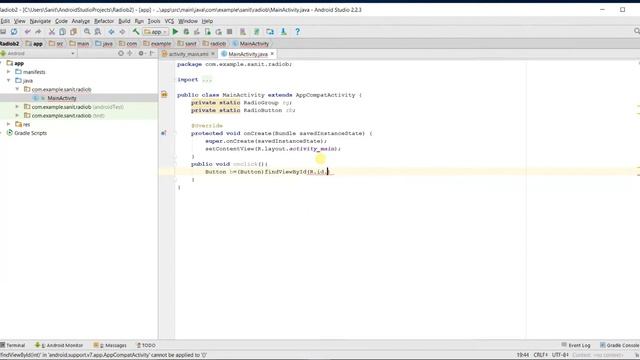Open the Event Log
The height and width of the screenshot is (360, 640).
(576, 345)
